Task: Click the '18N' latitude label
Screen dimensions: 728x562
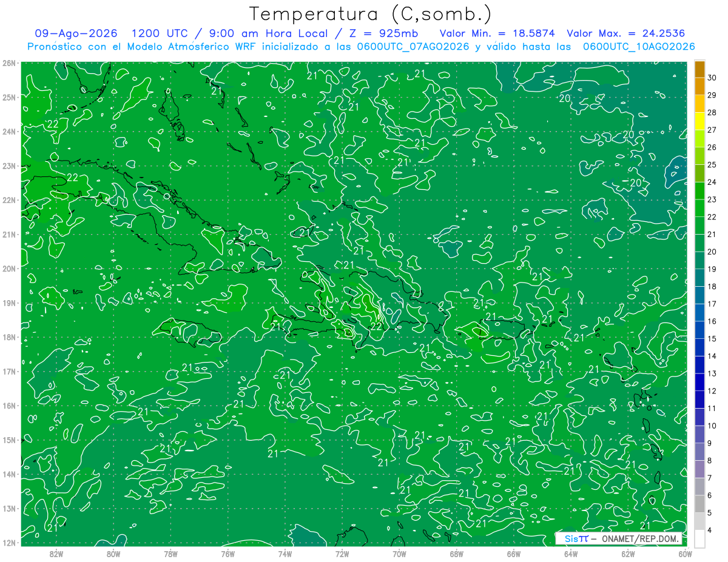Action: click(x=9, y=337)
